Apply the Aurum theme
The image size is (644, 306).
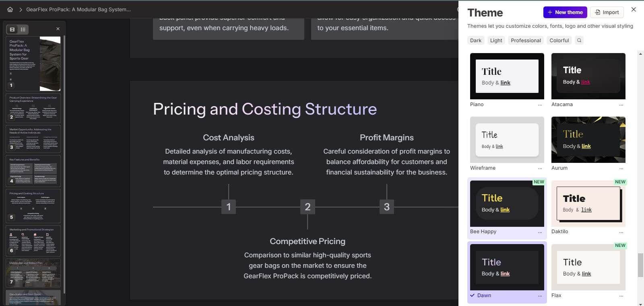click(588, 140)
